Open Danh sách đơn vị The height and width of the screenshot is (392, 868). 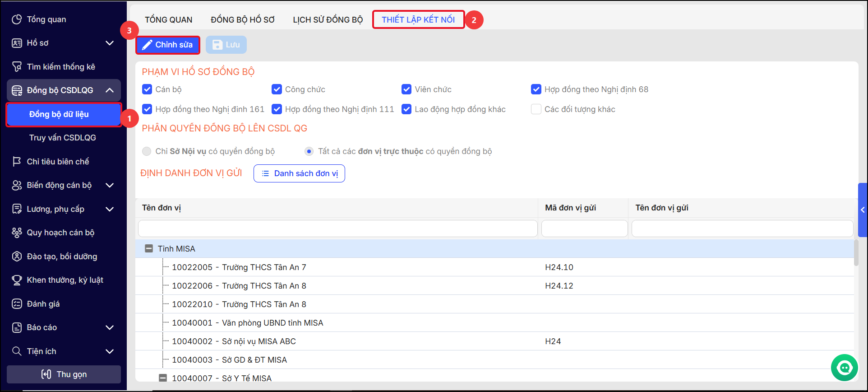pos(299,173)
